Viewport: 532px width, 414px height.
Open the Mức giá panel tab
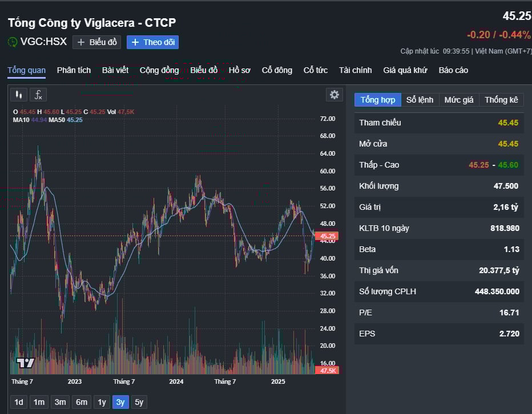point(459,100)
